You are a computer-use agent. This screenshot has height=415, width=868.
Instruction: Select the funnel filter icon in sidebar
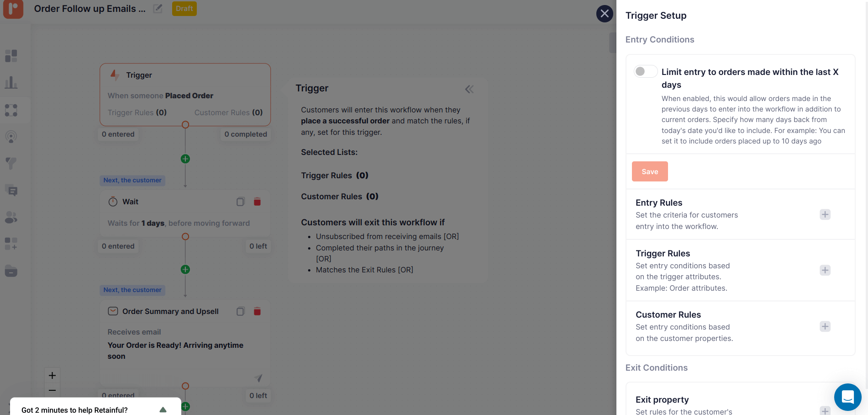pos(11,164)
